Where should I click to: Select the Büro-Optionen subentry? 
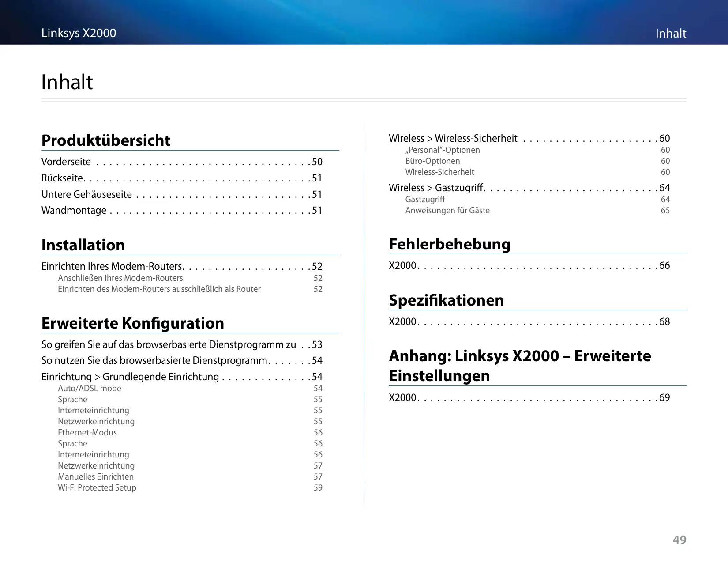pos(432,161)
